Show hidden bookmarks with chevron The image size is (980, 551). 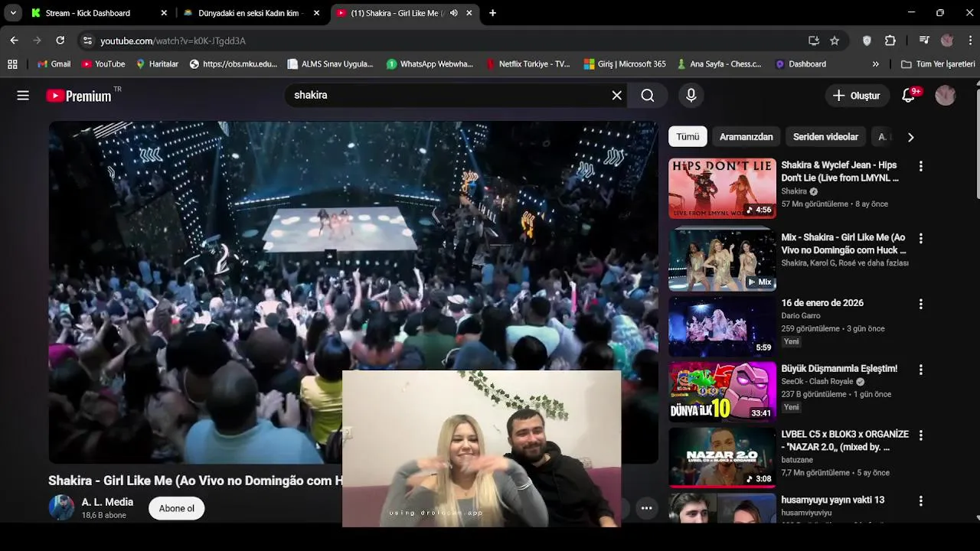click(876, 64)
